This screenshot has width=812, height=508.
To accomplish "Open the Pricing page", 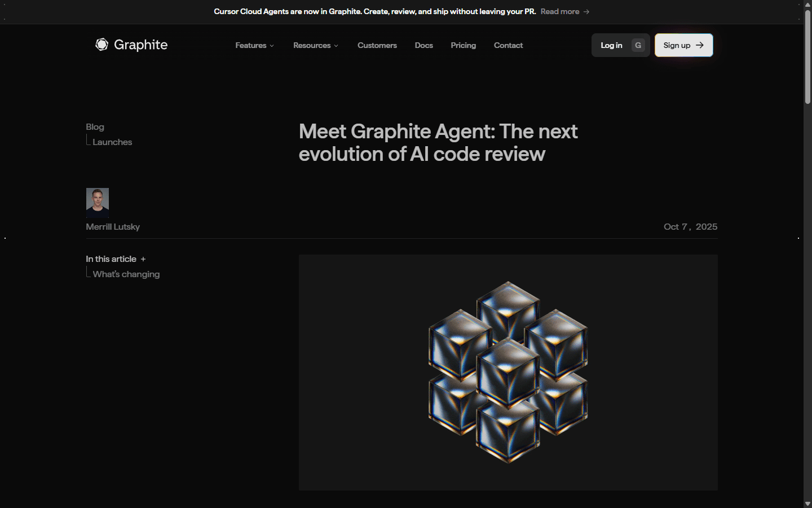I will click(x=464, y=45).
